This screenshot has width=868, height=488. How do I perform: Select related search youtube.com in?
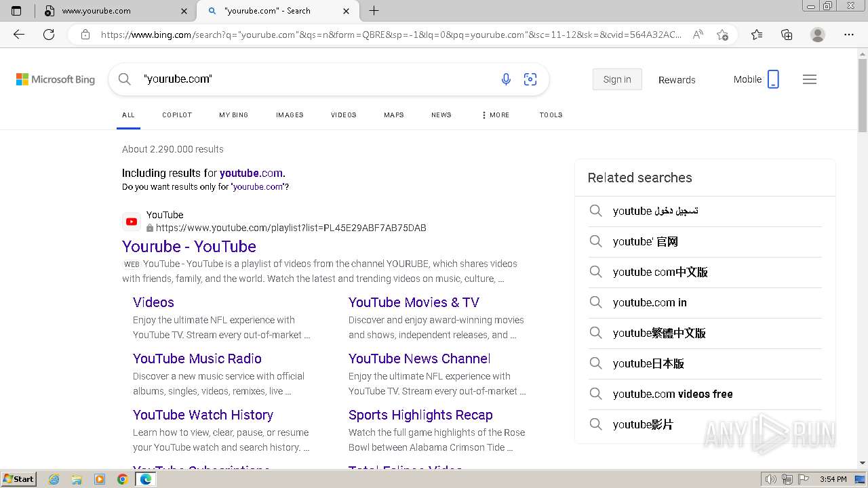(x=705, y=303)
